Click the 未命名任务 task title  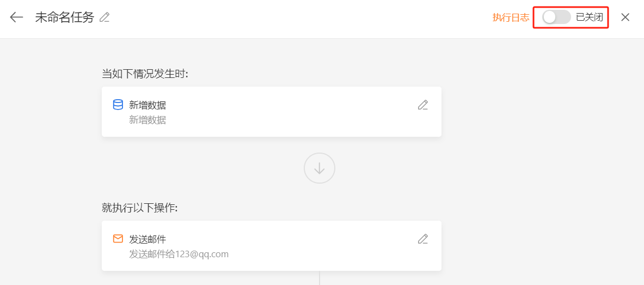coord(65,17)
